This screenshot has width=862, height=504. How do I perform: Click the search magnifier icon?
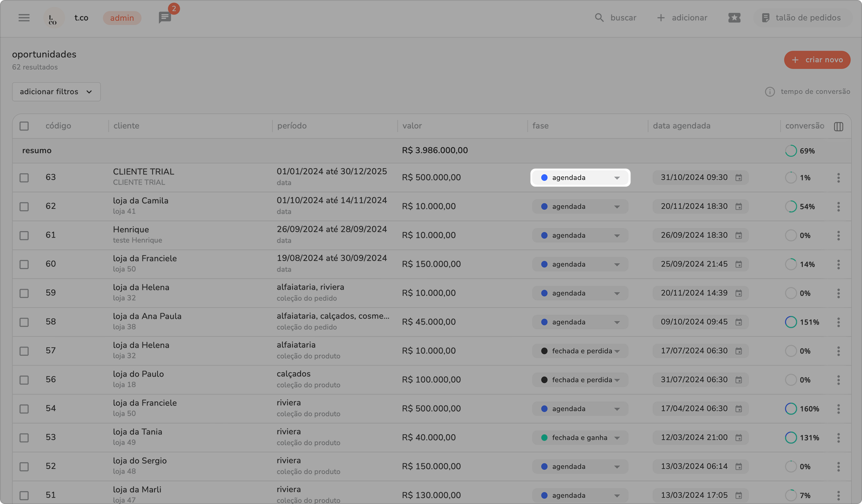click(599, 18)
